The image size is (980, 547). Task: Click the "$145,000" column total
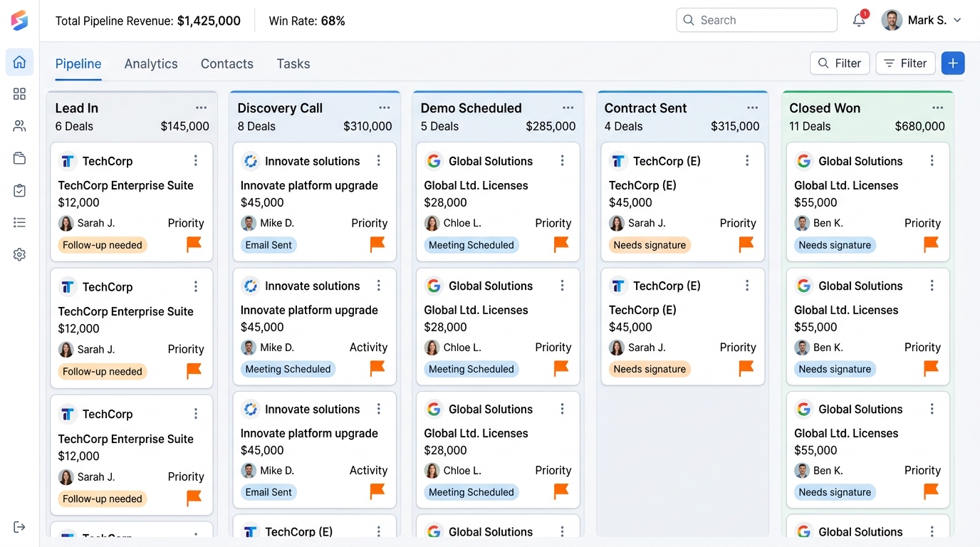[185, 126]
